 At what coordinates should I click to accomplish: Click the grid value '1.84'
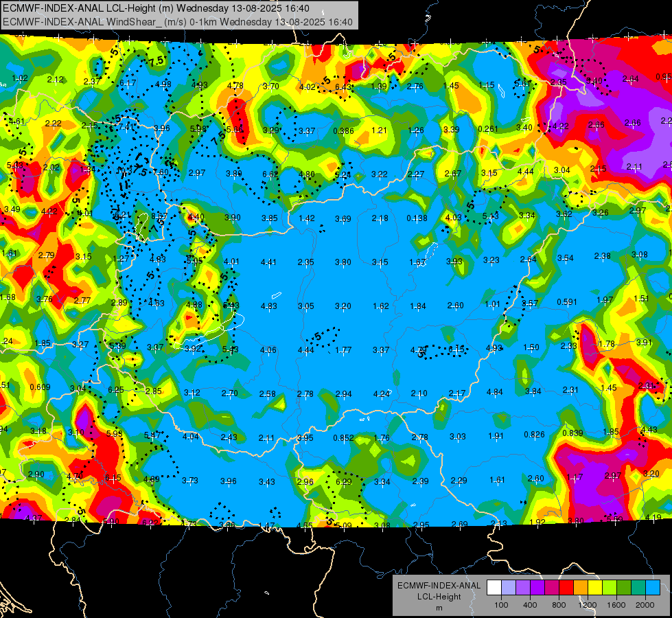point(418,306)
